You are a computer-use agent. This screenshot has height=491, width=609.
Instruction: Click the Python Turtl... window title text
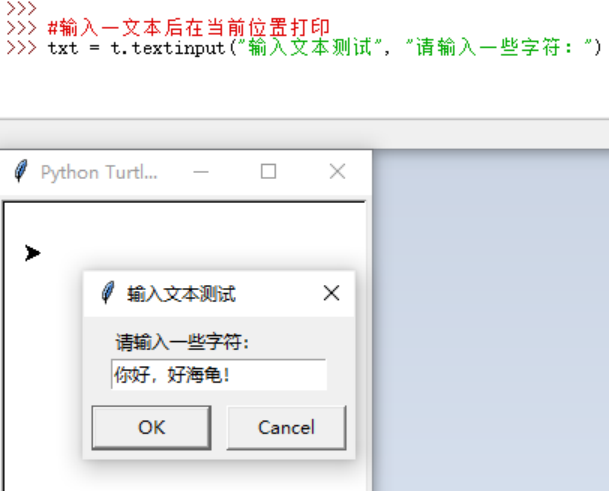(x=99, y=172)
